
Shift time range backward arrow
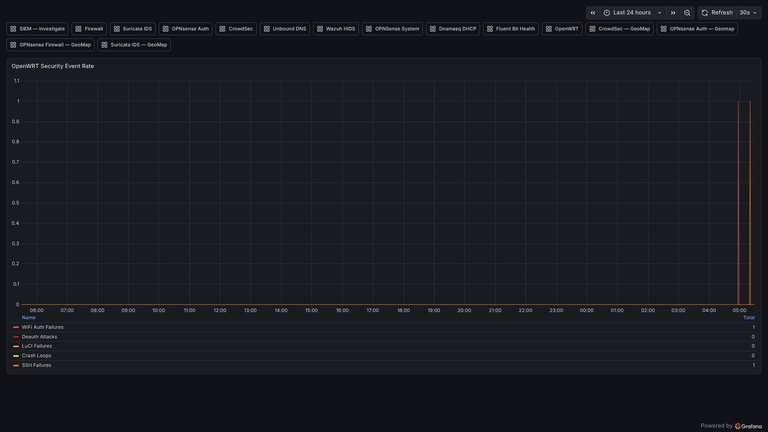coord(593,13)
